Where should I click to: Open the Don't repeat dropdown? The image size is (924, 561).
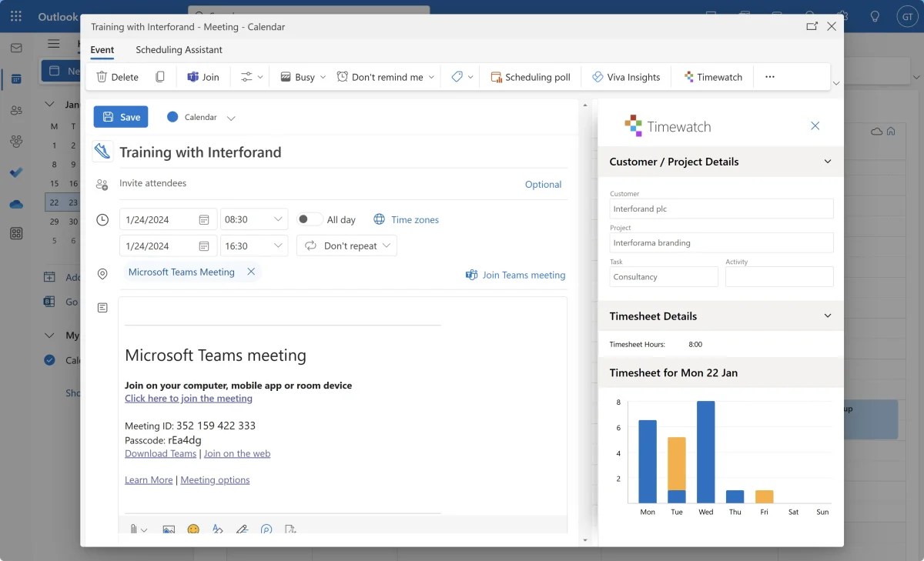pos(346,245)
